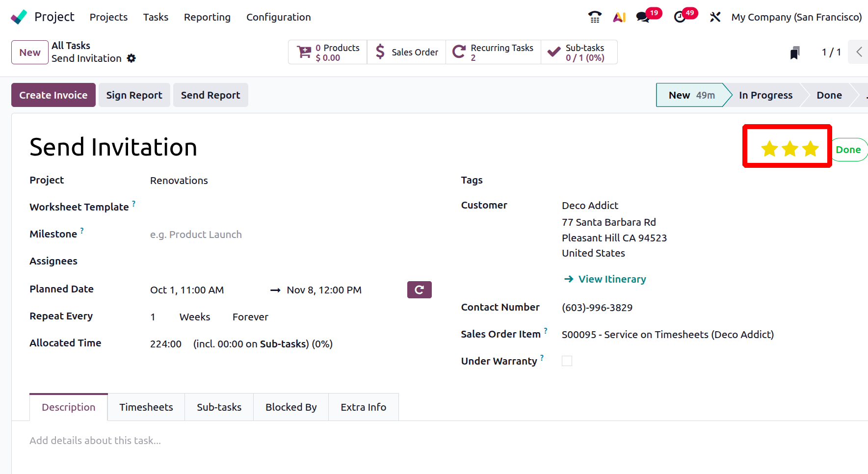The image size is (868, 474).
Task: Follow the View Itinerary link
Action: 612,279
